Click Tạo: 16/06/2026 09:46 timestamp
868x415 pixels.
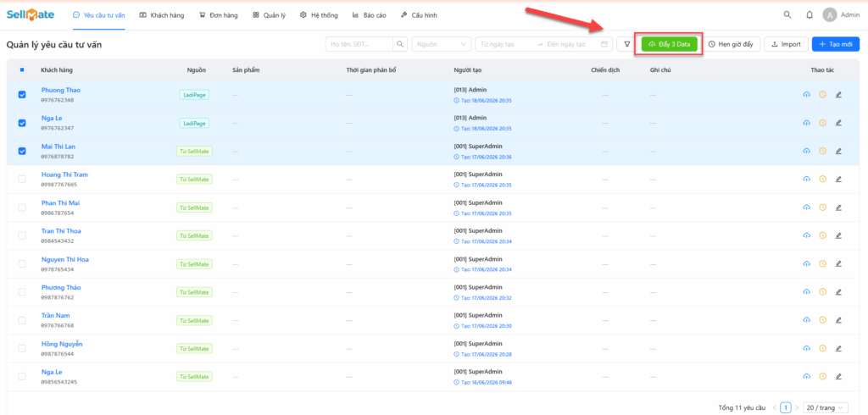(482, 382)
